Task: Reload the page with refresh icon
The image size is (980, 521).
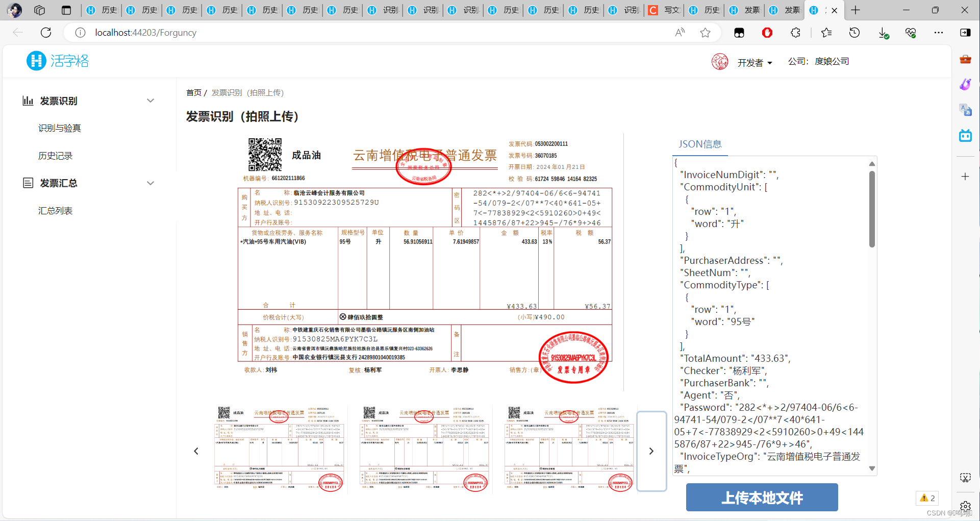Action: point(46,33)
